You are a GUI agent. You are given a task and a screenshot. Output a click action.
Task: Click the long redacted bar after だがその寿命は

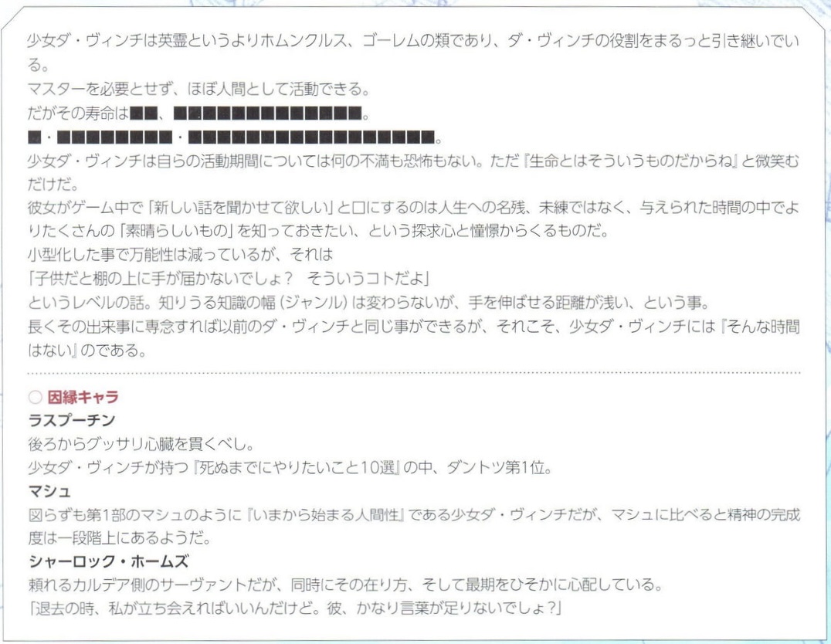268,113
